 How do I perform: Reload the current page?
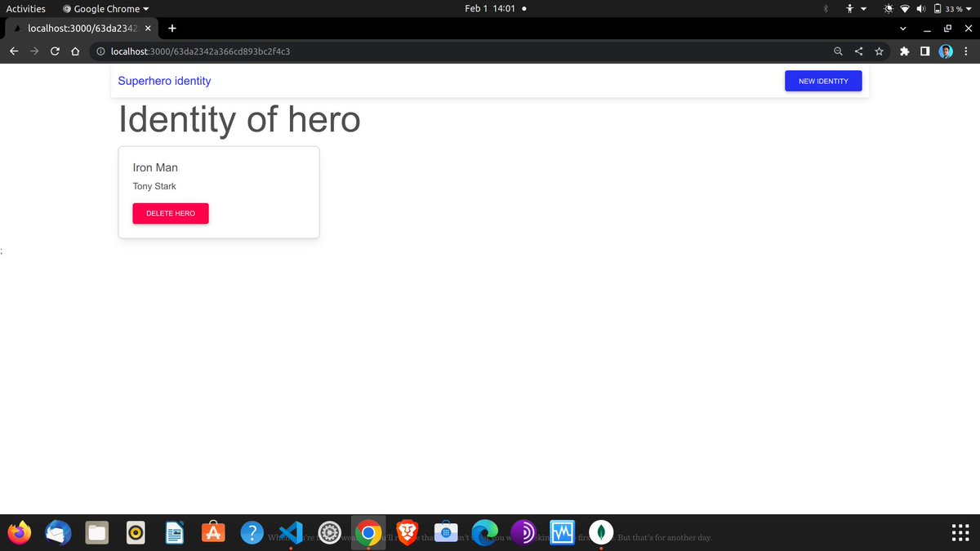point(55,51)
